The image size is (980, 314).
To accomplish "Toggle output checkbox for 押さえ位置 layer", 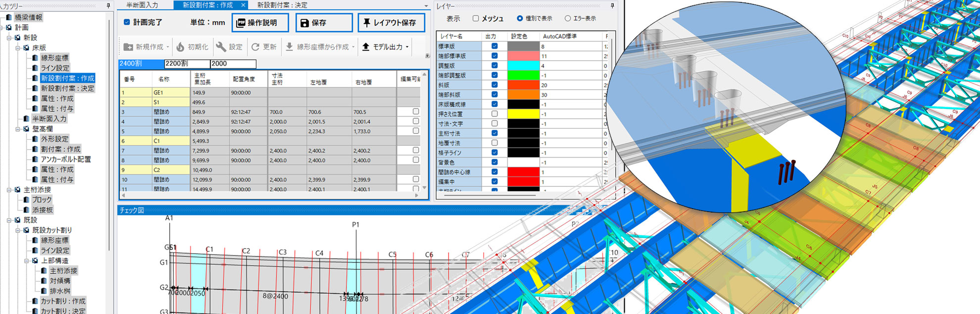I will click(494, 114).
